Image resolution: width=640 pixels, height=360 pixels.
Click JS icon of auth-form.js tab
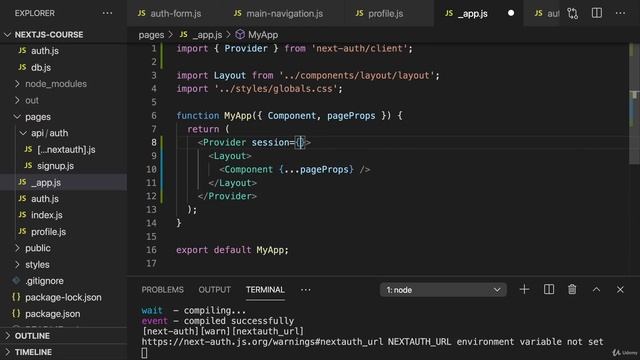(142, 13)
